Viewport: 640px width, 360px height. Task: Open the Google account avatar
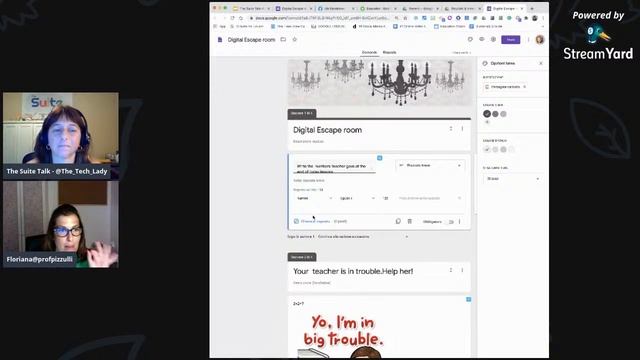click(540, 40)
